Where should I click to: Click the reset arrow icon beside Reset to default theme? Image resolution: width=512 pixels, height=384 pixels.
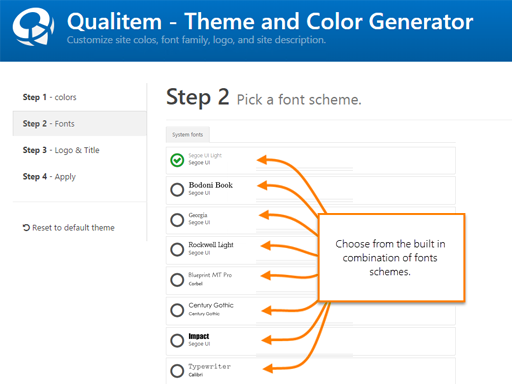[x=26, y=228]
